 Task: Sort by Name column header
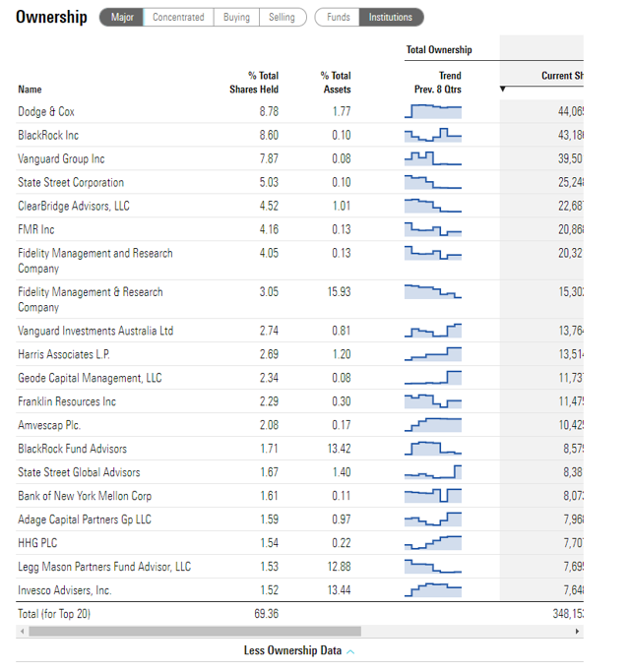point(30,90)
